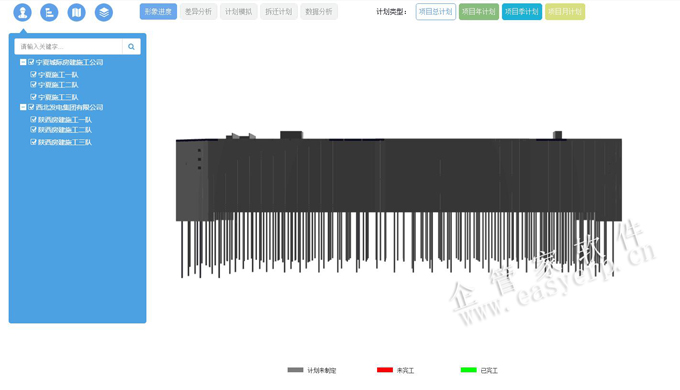The image size is (680, 390).
Task: Uncheck 宁夏施工一队 checkbox
Action: [x=33, y=75]
